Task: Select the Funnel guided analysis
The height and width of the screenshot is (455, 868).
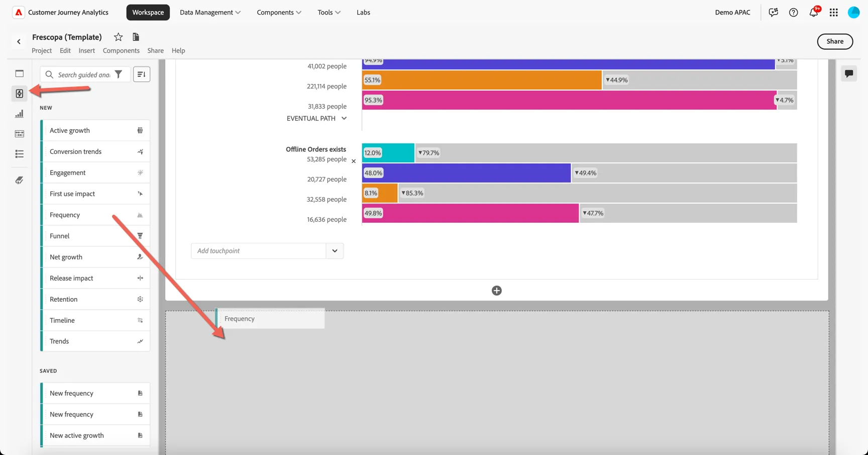Action: [x=95, y=236]
